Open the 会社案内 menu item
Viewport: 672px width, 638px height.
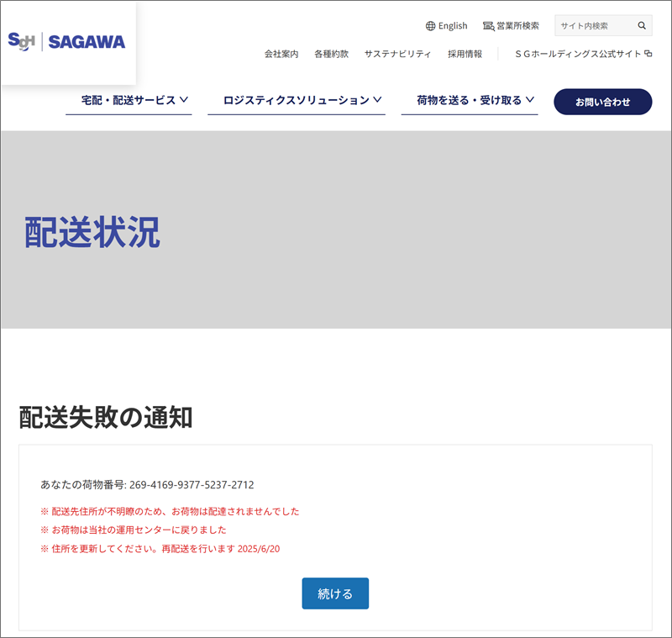pos(281,54)
